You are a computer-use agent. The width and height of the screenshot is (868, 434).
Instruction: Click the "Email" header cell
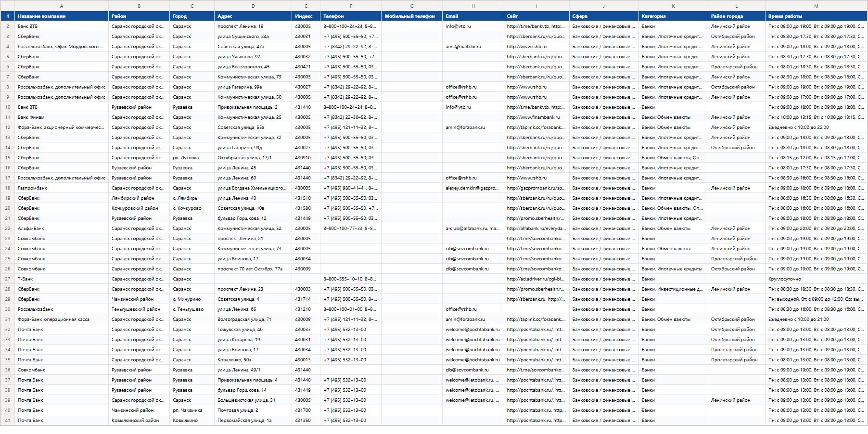[x=473, y=16]
